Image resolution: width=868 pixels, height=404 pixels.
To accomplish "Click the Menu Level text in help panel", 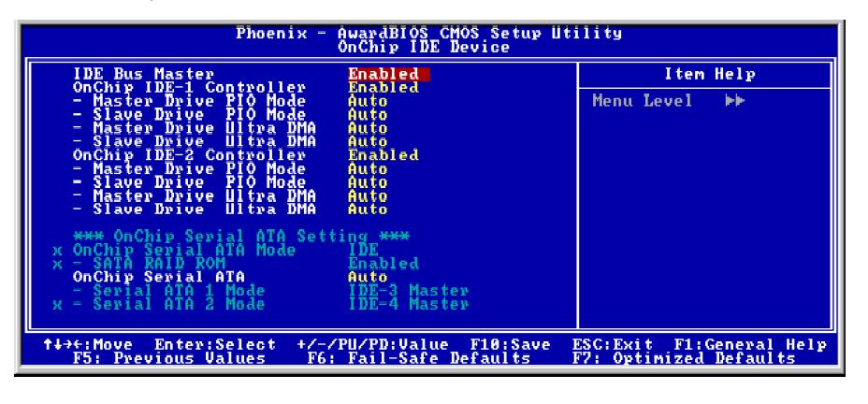I will coord(643,101).
